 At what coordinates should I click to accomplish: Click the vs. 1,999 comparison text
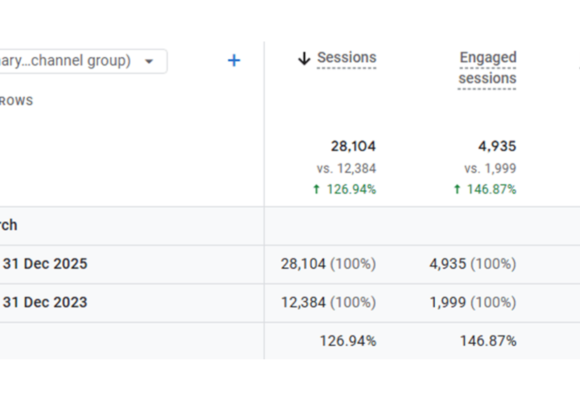490,169
